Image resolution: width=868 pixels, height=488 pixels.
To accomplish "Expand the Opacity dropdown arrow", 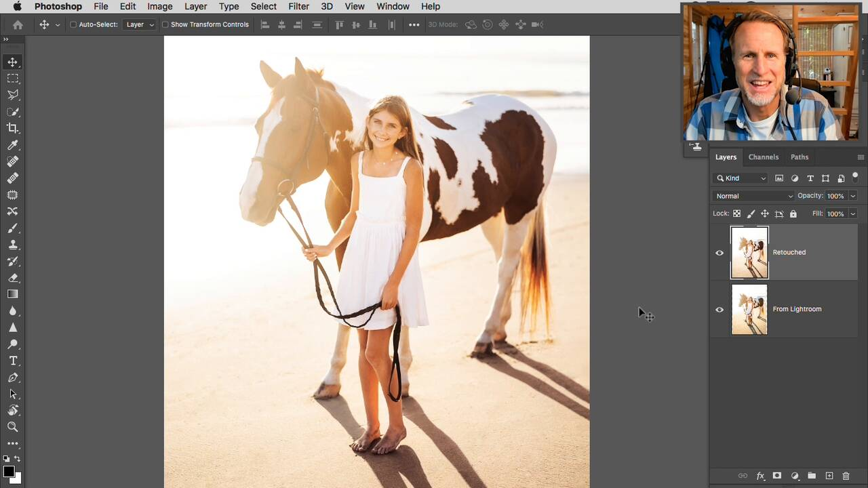I will 852,196.
